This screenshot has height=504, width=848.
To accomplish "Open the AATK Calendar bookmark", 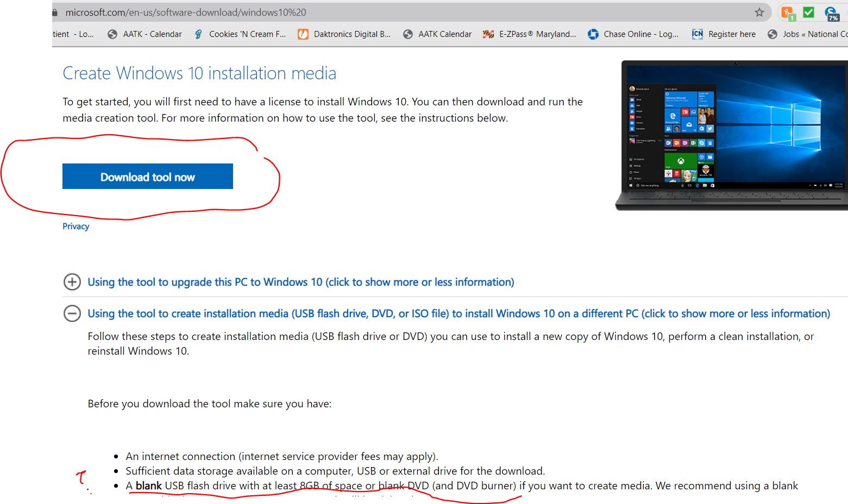I will click(437, 34).
